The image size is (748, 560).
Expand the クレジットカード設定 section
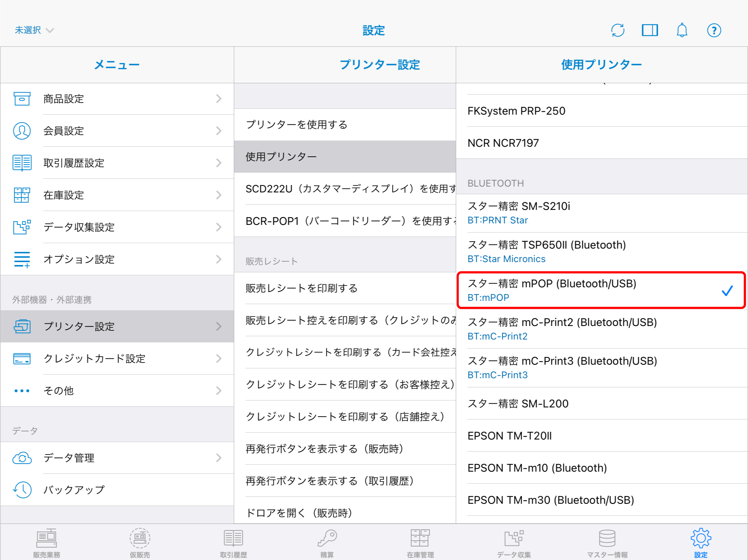pyautogui.click(x=117, y=359)
